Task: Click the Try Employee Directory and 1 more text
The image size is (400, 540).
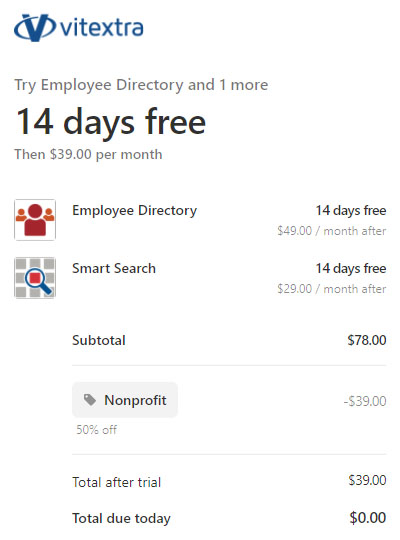Action: tap(141, 85)
